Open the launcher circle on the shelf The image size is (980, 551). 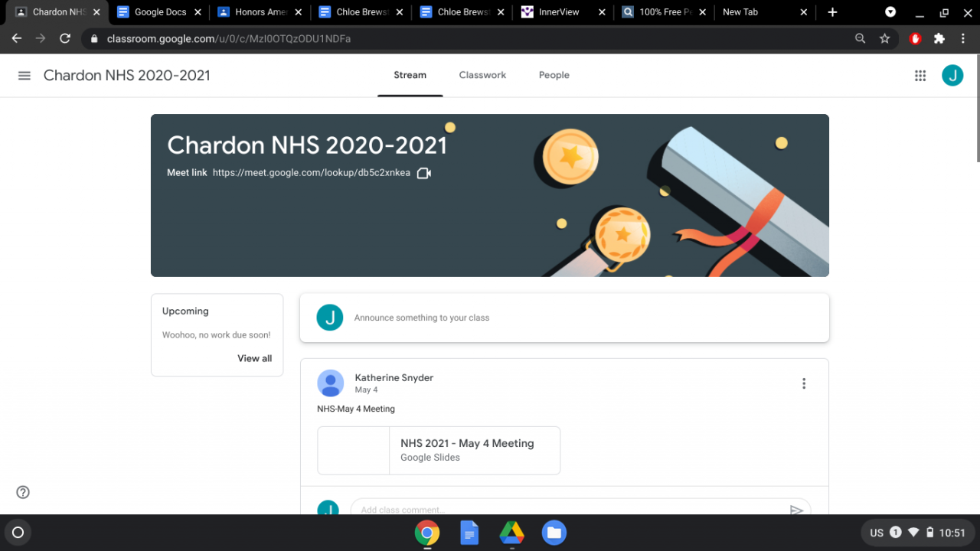coord(18,533)
